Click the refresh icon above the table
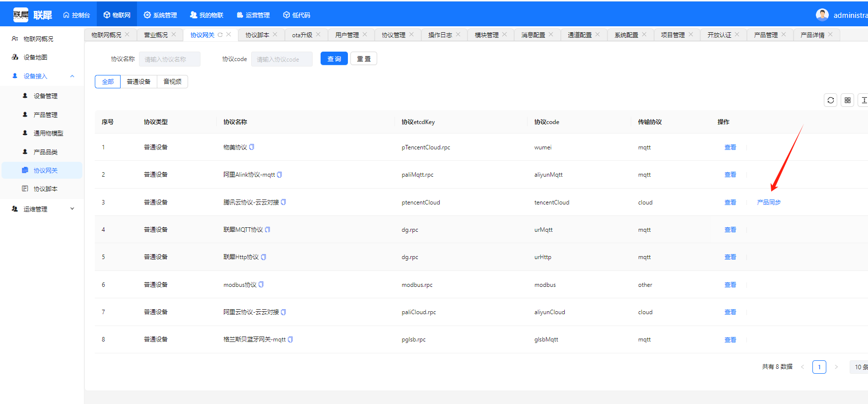Image resolution: width=868 pixels, height=404 pixels. [x=830, y=100]
